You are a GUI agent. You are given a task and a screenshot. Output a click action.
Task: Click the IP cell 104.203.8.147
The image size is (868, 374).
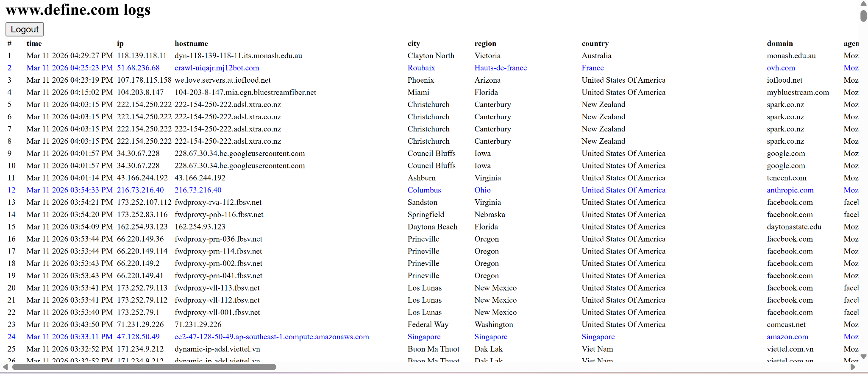(140, 92)
